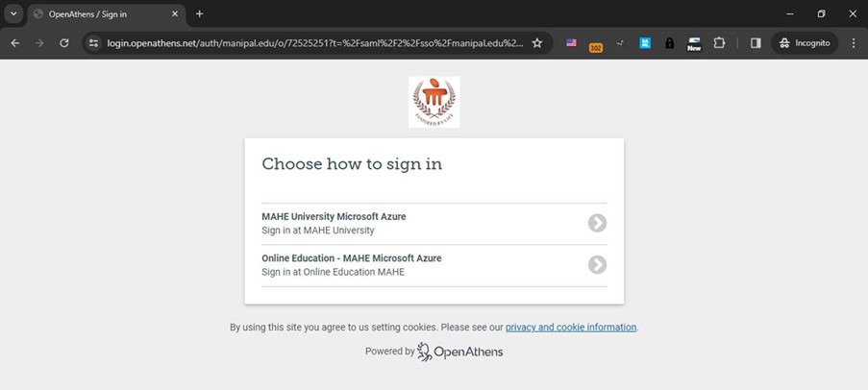
Task: View site information in the address bar
Action: coord(93,43)
